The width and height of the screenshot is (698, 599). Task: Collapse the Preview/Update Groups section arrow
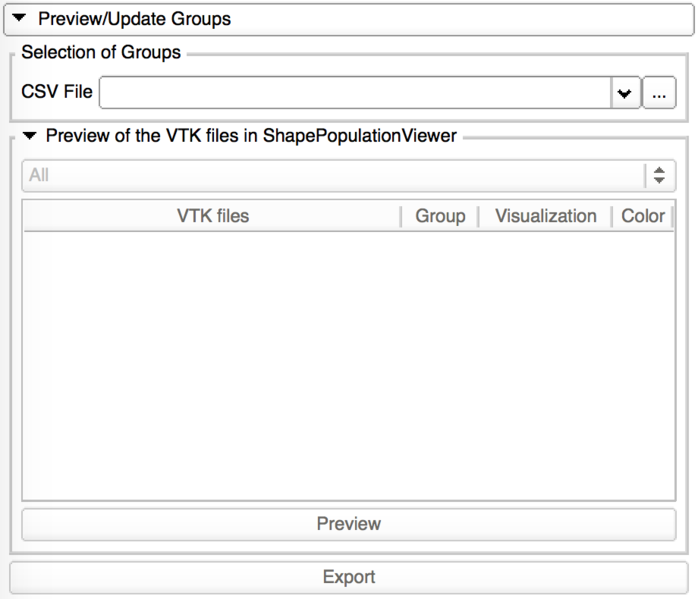point(19,19)
